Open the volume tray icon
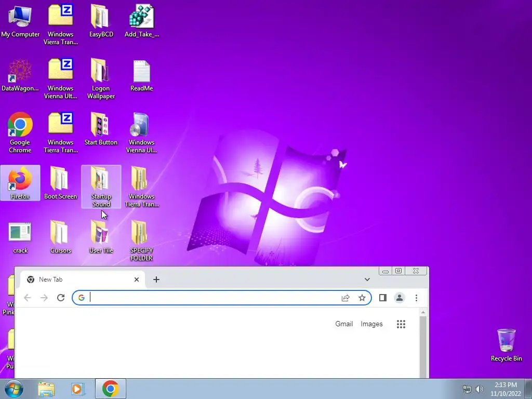This screenshot has width=532, height=399. 479,389
